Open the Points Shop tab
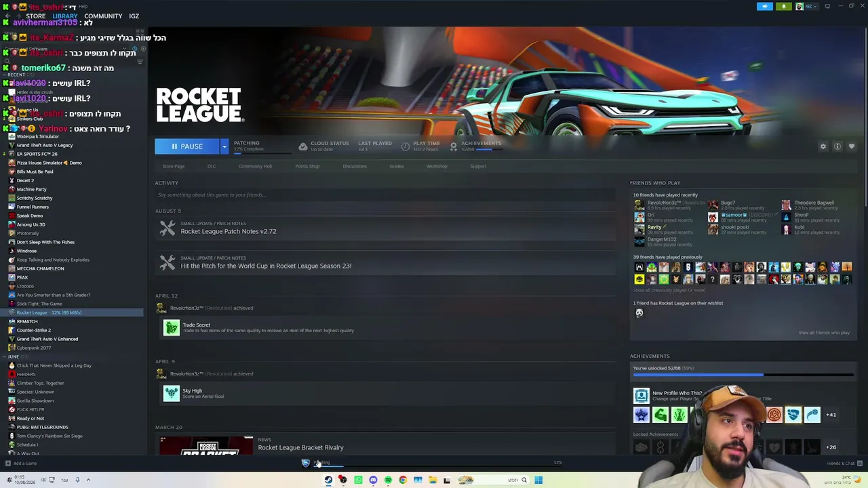This screenshot has width=868, height=488. (x=307, y=166)
